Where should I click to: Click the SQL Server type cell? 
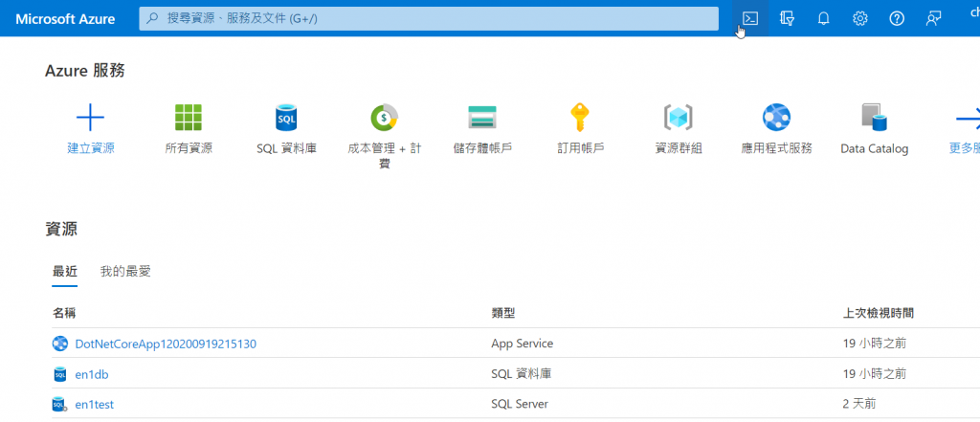point(520,405)
